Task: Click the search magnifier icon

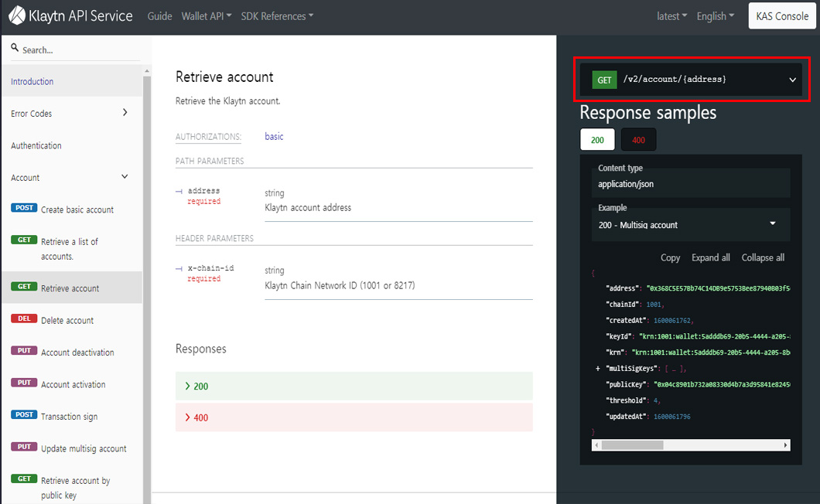Action: (x=15, y=48)
